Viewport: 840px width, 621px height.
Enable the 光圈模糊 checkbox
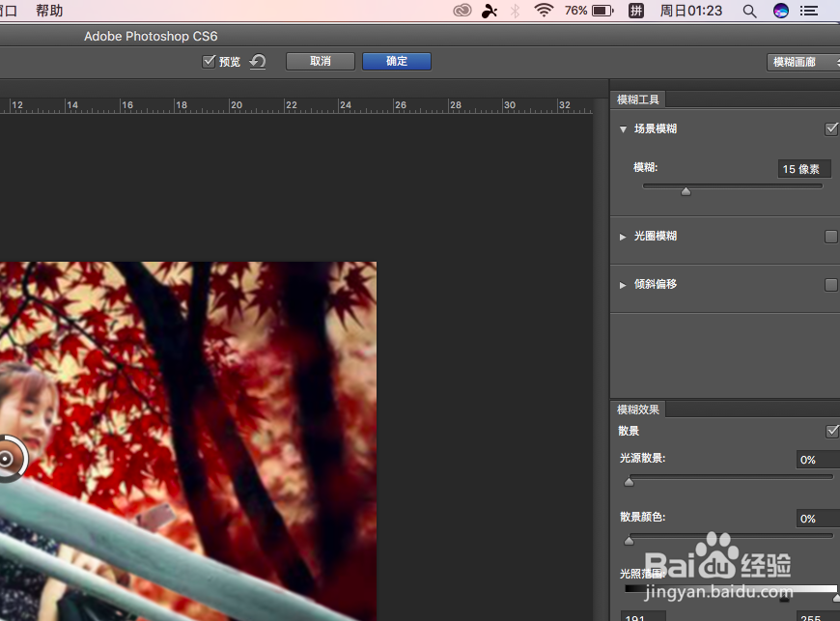[831, 237]
